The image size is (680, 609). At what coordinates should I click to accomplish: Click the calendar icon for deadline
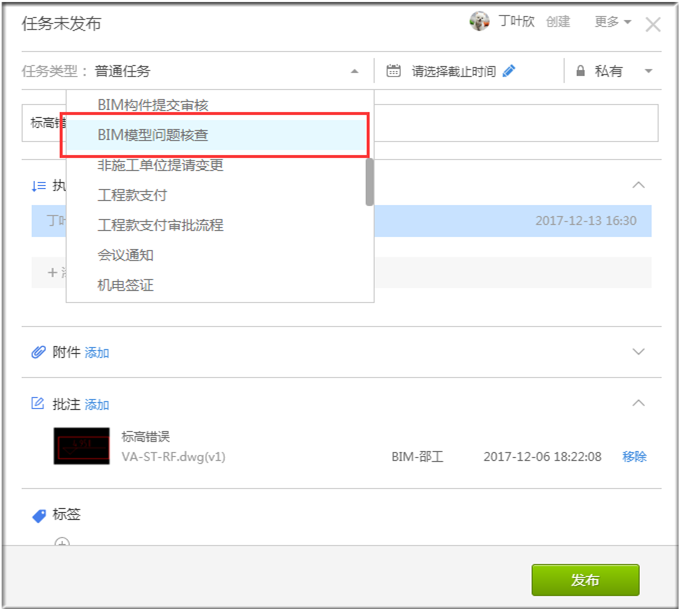(x=394, y=71)
